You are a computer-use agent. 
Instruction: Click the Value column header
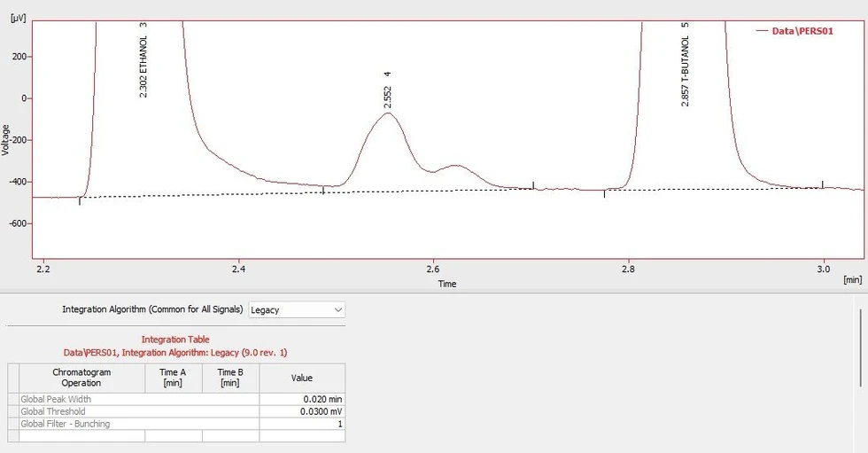pos(301,378)
